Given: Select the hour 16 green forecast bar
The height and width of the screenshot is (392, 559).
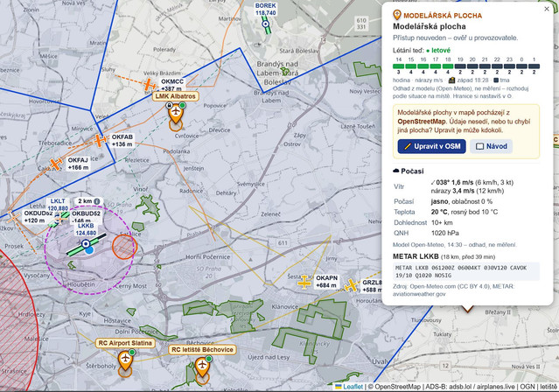Looking at the screenshot, I should [x=423, y=66].
